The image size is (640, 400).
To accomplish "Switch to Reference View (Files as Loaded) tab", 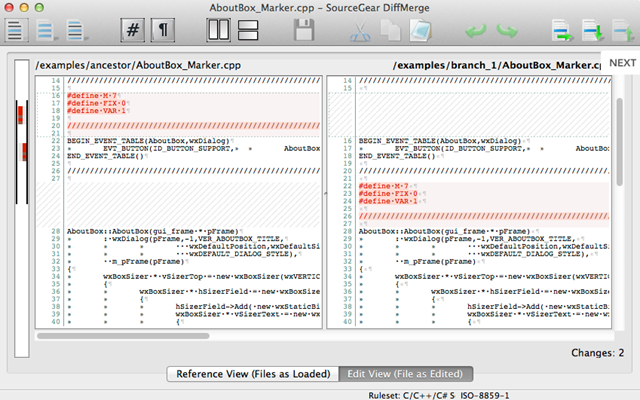I will click(x=253, y=374).
